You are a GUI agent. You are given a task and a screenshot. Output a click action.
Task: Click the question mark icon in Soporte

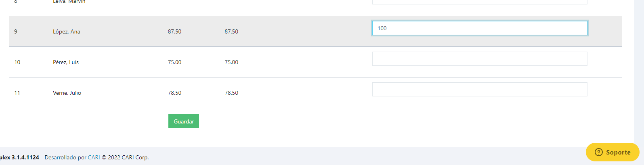(x=599, y=152)
